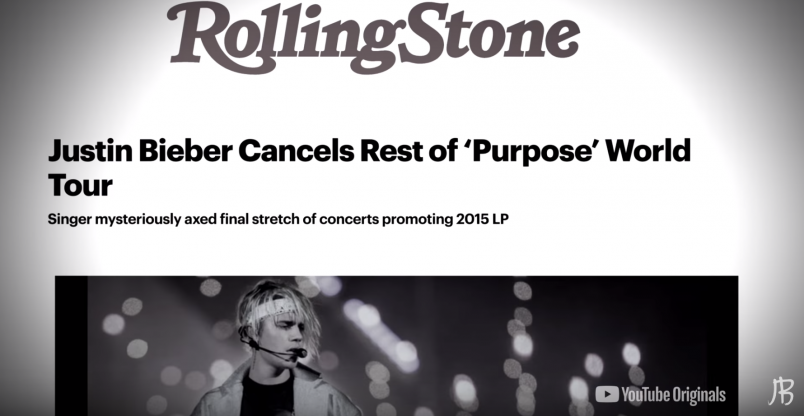Click 'Justin Bieber' name in the headline
This screenshot has height=416, width=804.
(140, 151)
